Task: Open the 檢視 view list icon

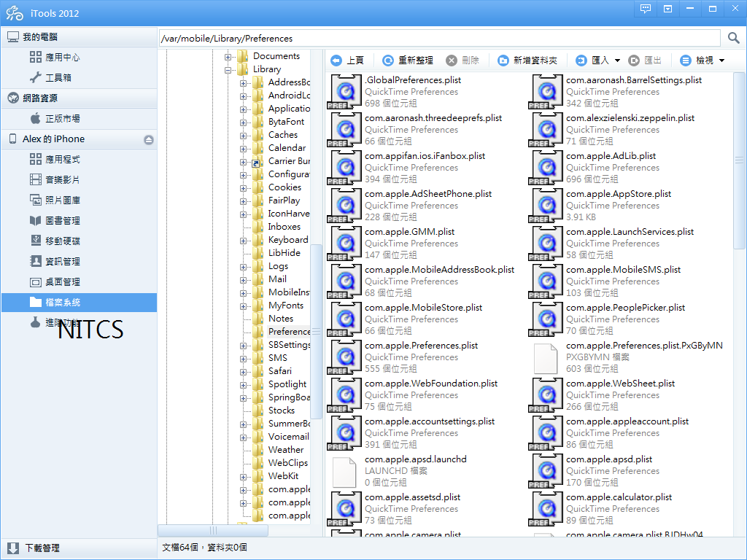Action: (686, 61)
